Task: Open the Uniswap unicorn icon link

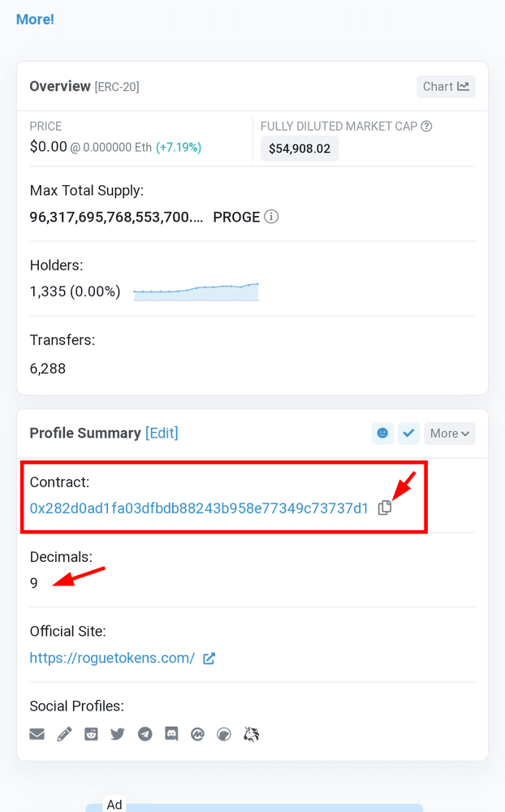Action: [251, 734]
